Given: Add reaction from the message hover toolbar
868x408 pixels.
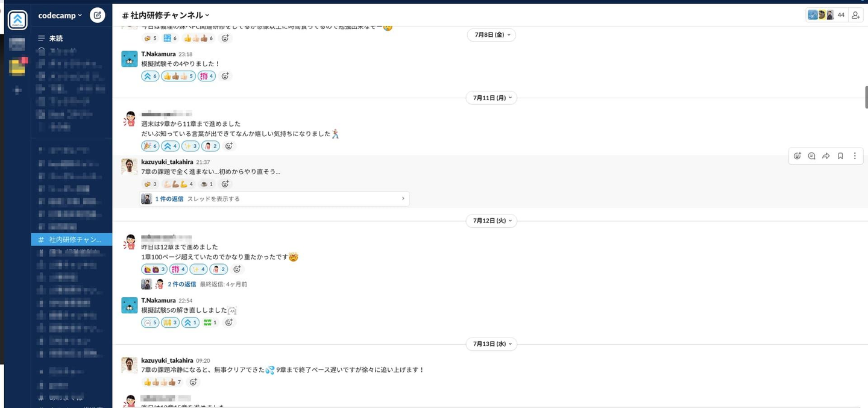Looking at the screenshot, I should point(797,156).
